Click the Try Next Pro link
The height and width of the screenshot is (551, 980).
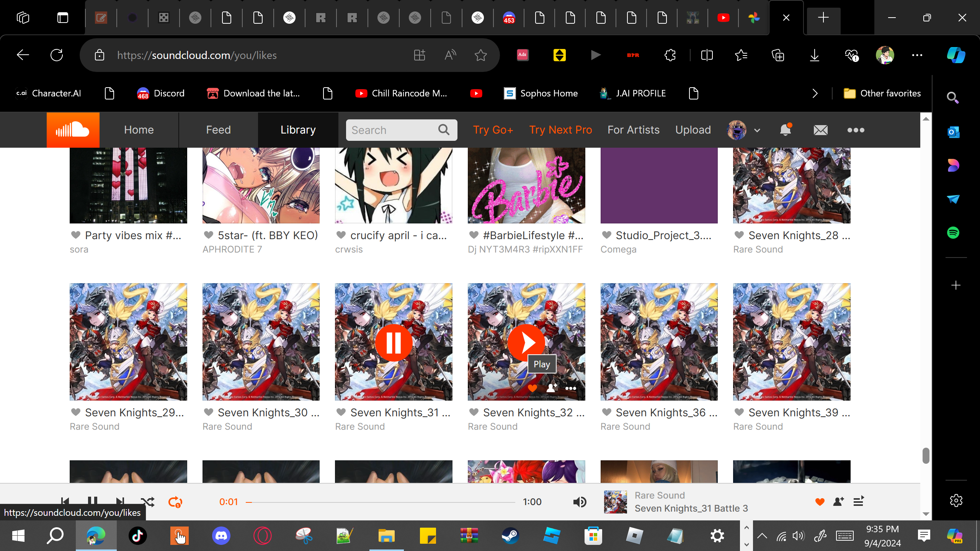[560, 130]
